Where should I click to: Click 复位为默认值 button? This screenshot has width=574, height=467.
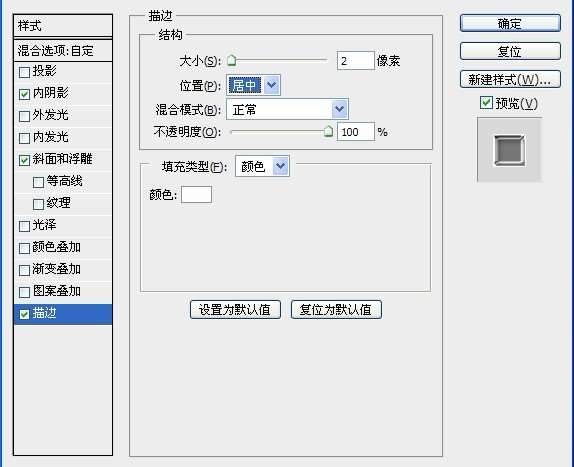336,310
